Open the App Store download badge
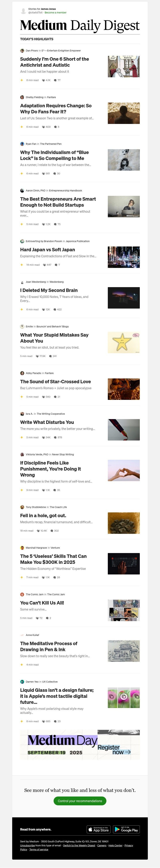160x868 pixels. point(99,829)
